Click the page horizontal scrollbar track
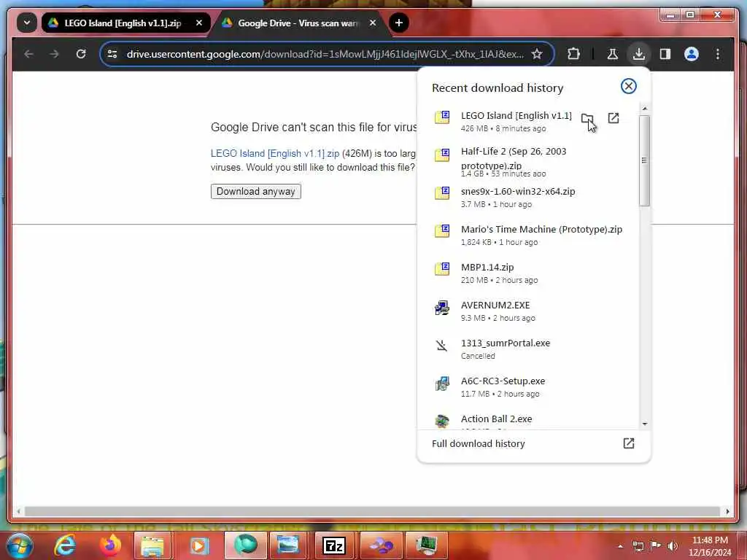This screenshot has width=747, height=560. point(372,511)
